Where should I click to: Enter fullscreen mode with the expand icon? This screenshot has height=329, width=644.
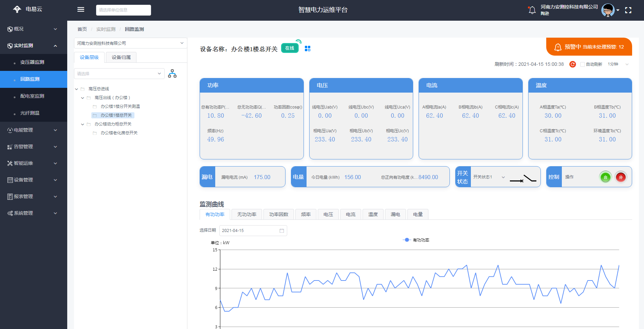[628, 10]
